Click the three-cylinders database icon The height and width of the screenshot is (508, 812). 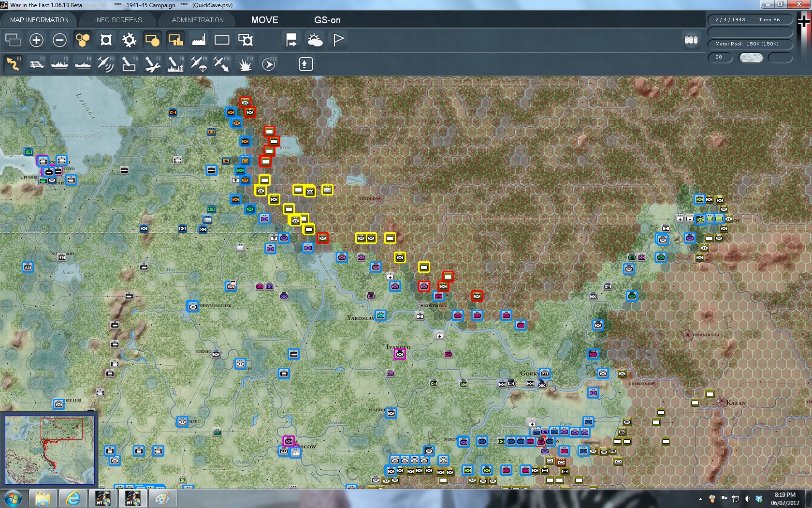[x=691, y=40]
